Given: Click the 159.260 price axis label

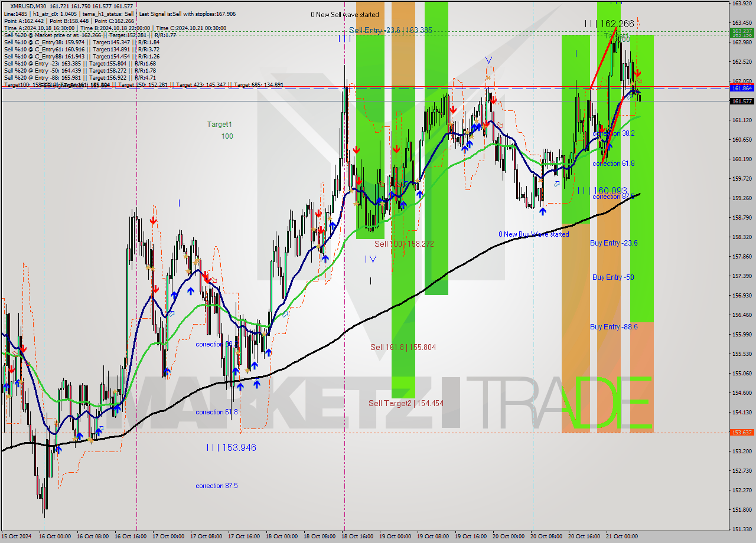Looking at the screenshot, I should tap(742, 198).
